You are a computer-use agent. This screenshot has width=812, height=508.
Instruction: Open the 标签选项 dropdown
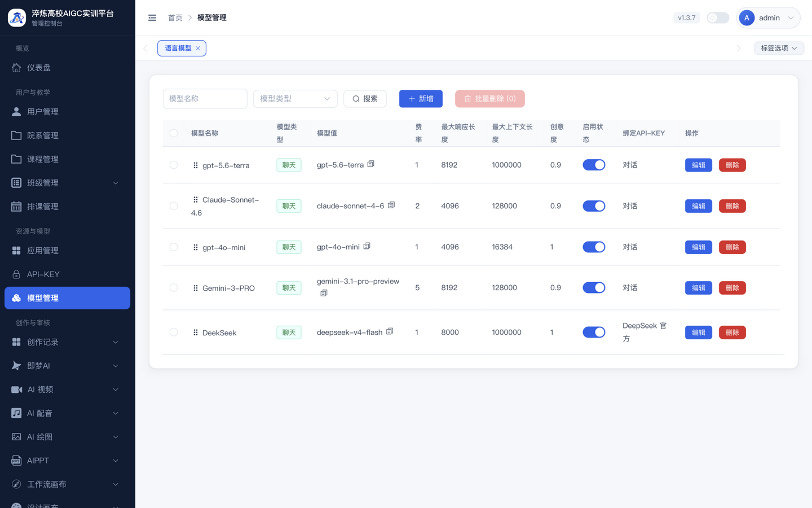779,48
